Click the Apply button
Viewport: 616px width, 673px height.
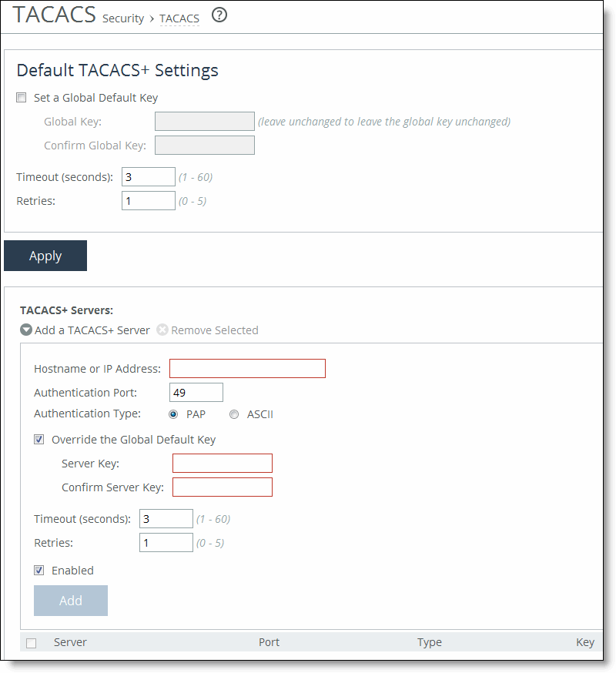pos(45,256)
